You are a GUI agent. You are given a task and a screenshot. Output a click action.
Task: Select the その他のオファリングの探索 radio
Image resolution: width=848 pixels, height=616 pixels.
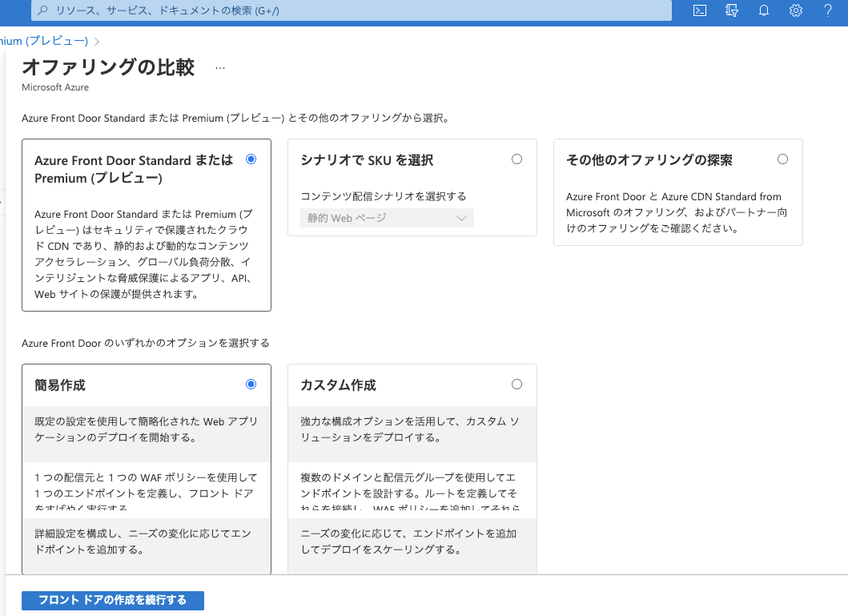point(782,159)
